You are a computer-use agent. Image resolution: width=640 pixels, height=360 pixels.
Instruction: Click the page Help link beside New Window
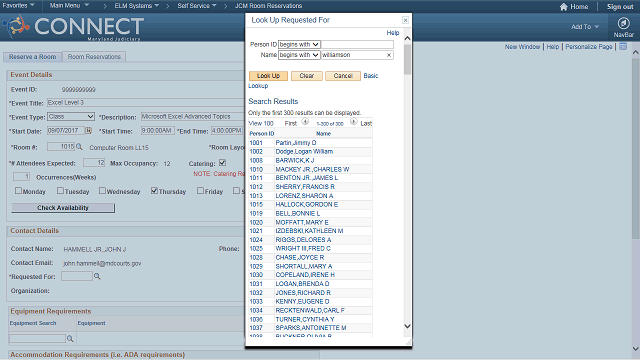click(553, 47)
